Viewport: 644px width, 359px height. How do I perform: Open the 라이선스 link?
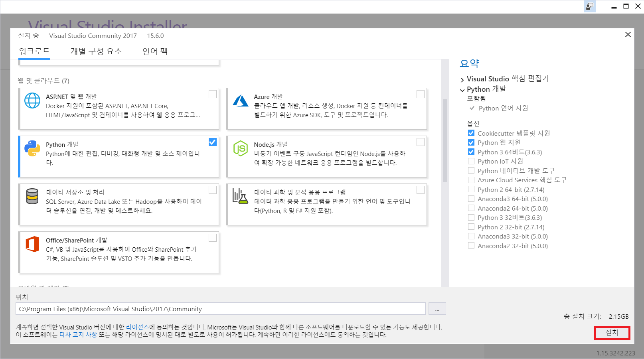click(x=137, y=327)
